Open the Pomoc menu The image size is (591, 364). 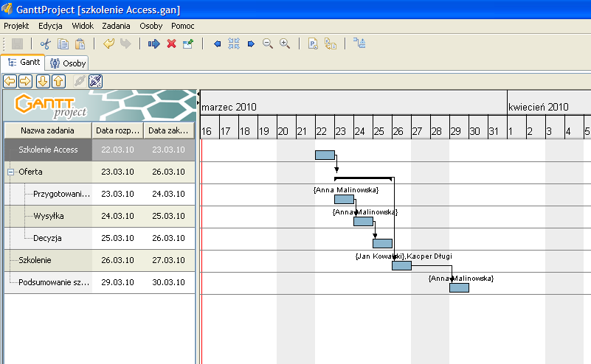coord(183,26)
